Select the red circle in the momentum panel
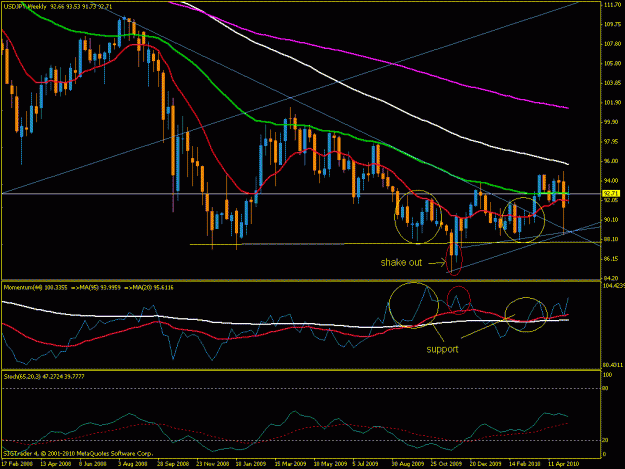Screen dimensions: 625x469 pyautogui.click(x=459, y=300)
